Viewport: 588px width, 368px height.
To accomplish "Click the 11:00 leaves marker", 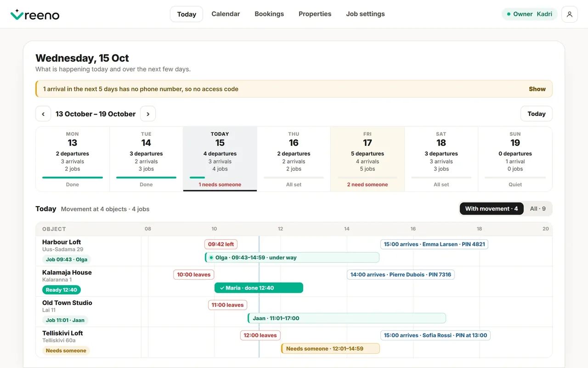I will coord(228,305).
